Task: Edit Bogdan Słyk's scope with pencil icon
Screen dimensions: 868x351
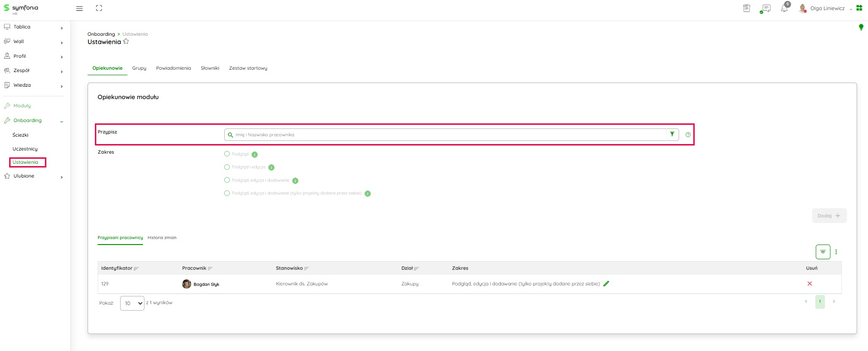Action: click(x=606, y=284)
